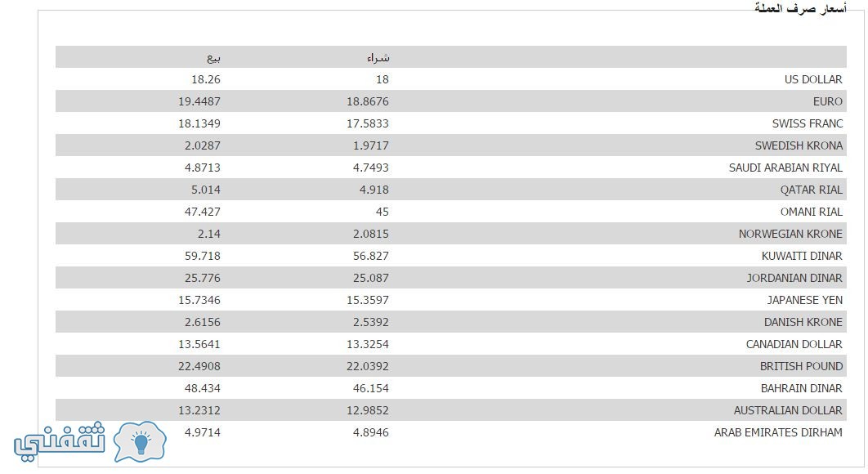Select Qatar Rial sell value 5.014
The image size is (868, 474).
click(x=206, y=190)
